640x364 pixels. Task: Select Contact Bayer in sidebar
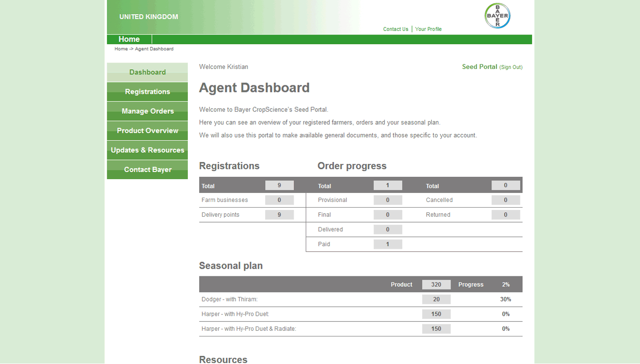coord(148,169)
